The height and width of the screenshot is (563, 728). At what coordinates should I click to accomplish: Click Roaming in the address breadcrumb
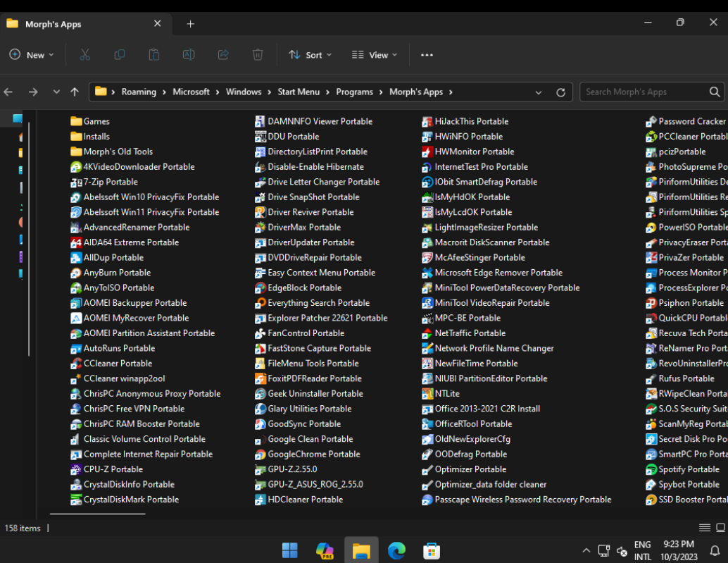click(139, 92)
